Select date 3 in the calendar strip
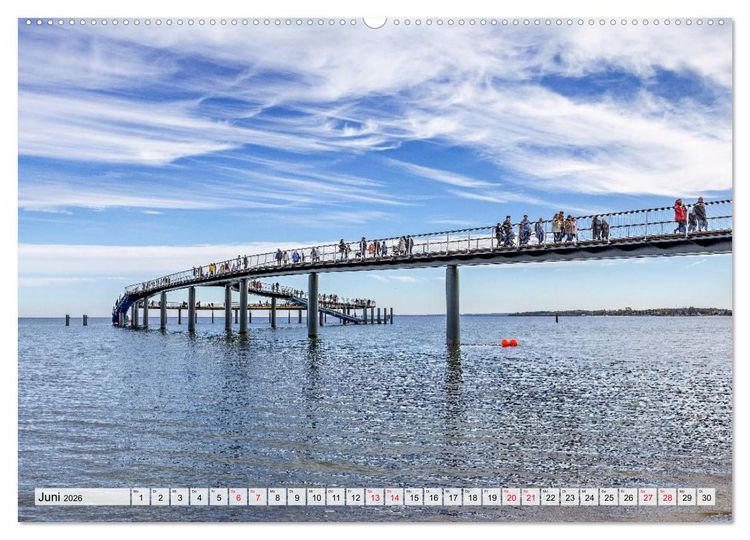750x540 pixels. point(179,497)
